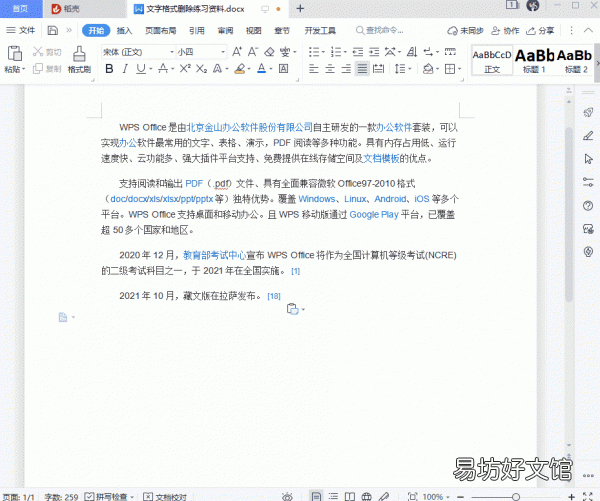The width and height of the screenshot is (600, 501).
Task: Click the help question mark sidebar icon
Action: 588,206
